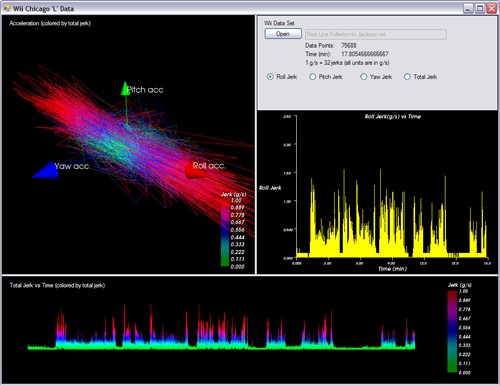Click the blue Yaw acc arrow cone
This screenshot has height=385, width=500.
[x=45, y=170]
